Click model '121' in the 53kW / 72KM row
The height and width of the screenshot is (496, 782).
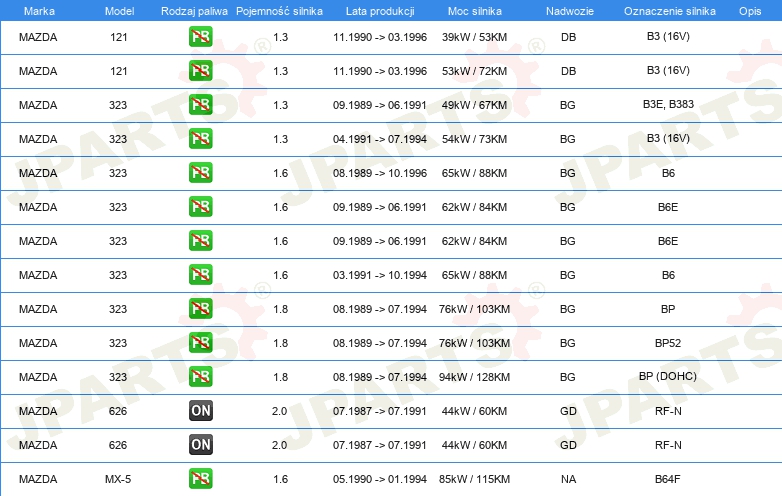(119, 71)
